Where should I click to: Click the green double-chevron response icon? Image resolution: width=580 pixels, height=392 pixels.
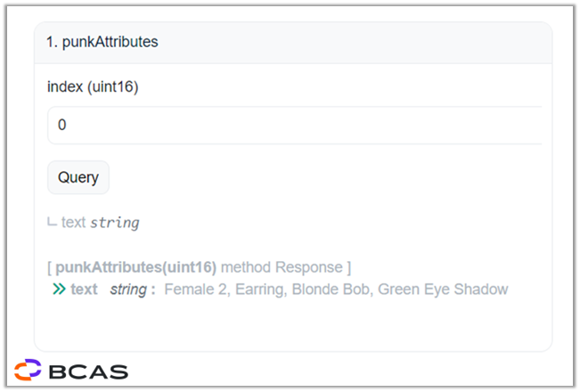click(59, 289)
